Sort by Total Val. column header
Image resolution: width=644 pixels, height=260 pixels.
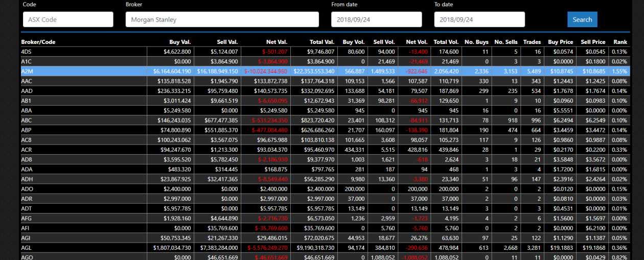(321, 42)
